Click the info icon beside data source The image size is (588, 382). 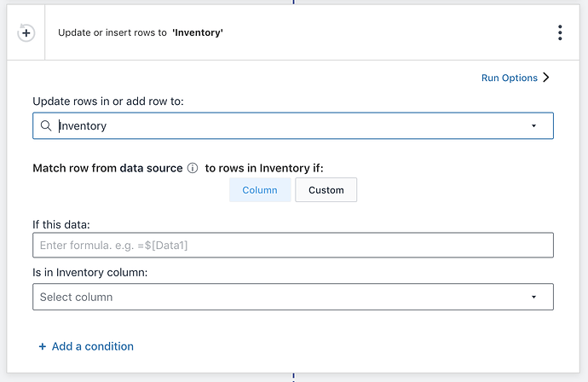[193, 168]
